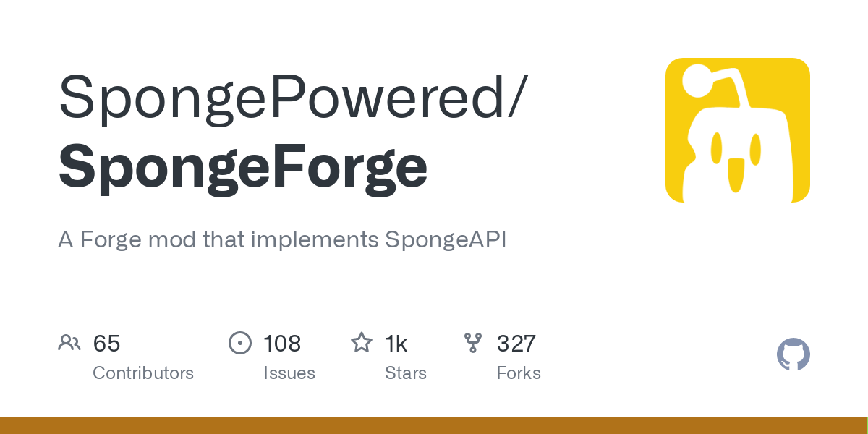The width and height of the screenshot is (868, 434).
Task: Click the GitHub Octocat logo
Action: coord(793,354)
